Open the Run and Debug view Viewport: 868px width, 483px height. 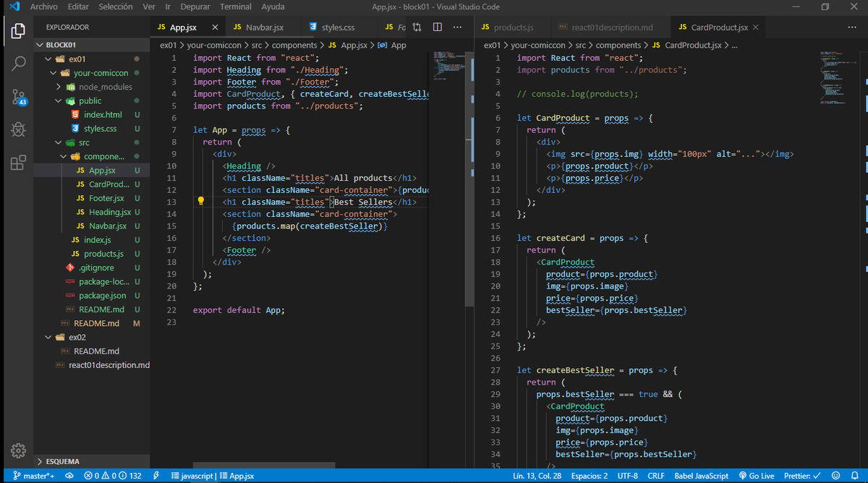[x=18, y=130]
